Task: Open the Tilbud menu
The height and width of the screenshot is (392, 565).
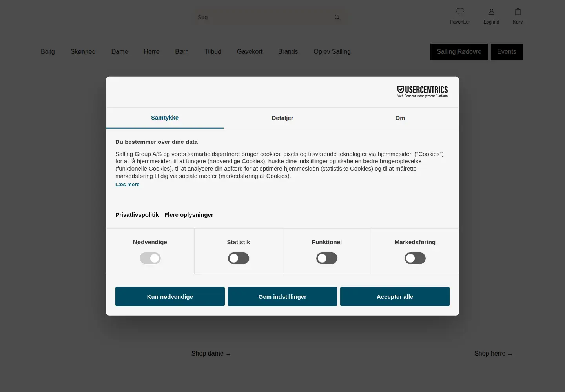Action: coord(213,52)
